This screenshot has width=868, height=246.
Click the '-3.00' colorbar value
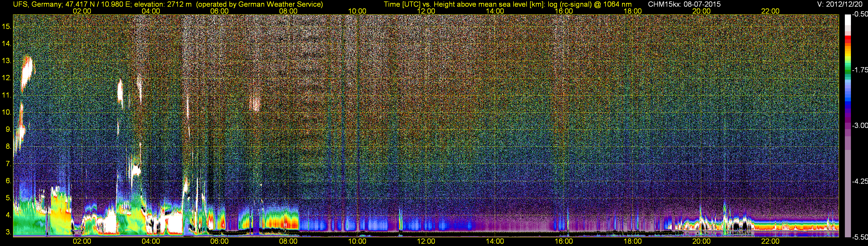coord(860,125)
